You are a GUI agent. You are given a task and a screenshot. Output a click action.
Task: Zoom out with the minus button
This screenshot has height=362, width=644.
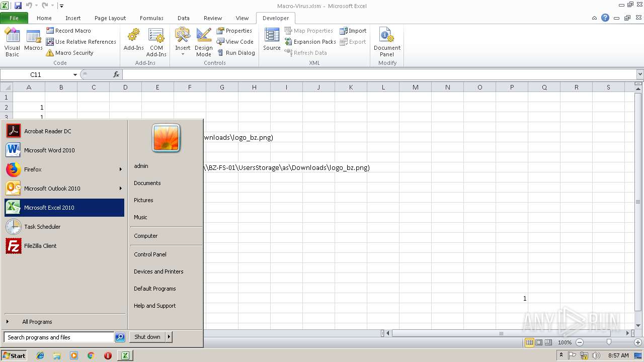pyautogui.click(x=580, y=342)
